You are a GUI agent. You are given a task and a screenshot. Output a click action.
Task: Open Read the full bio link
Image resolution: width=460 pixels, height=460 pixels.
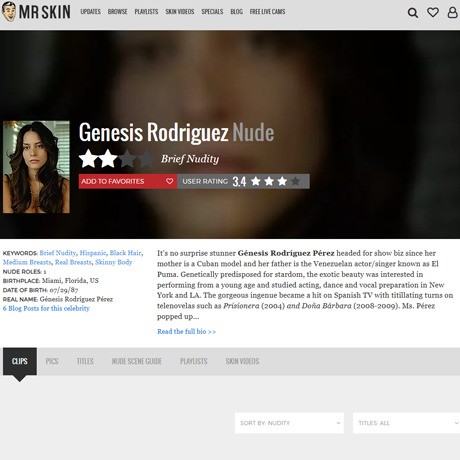tap(186, 331)
